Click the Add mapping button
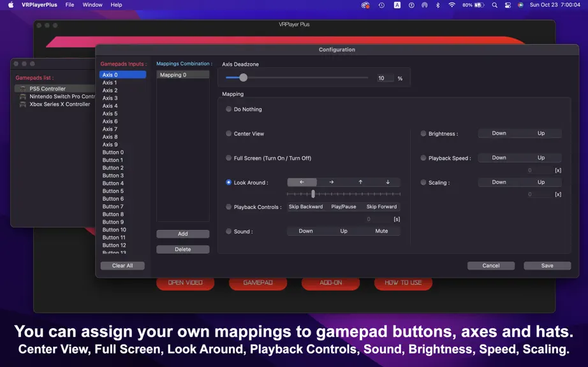The height and width of the screenshot is (367, 588). pyautogui.click(x=182, y=234)
